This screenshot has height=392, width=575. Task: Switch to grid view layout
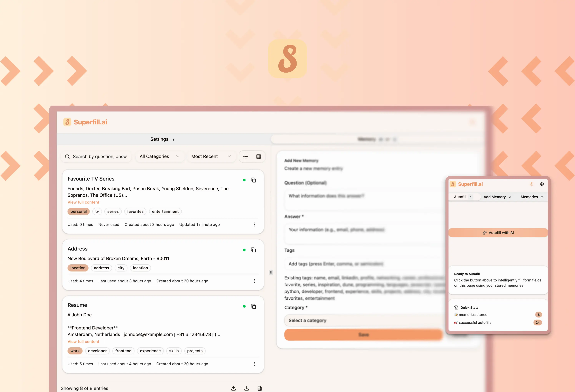pos(258,156)
